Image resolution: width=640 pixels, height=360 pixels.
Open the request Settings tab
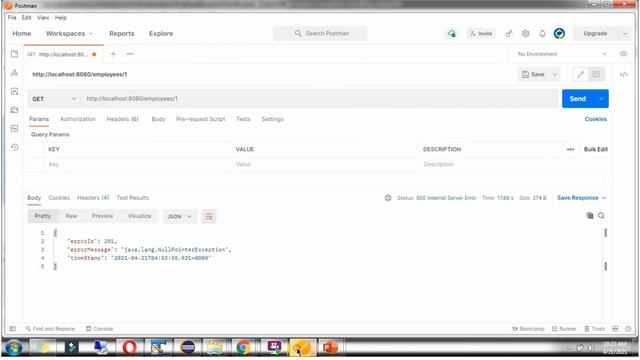(272, 119)
